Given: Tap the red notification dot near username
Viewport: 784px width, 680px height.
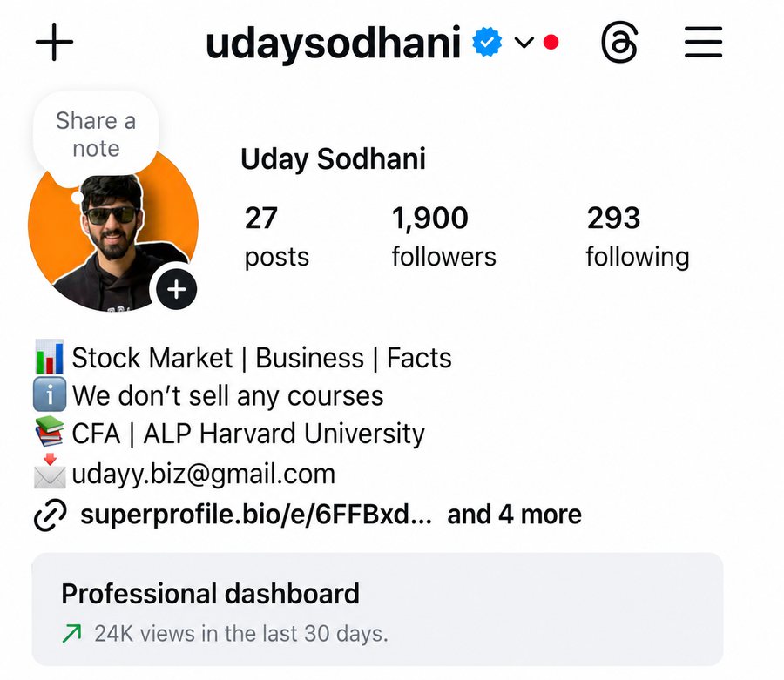Looking at the screenshot, I should tap(551, 43).
